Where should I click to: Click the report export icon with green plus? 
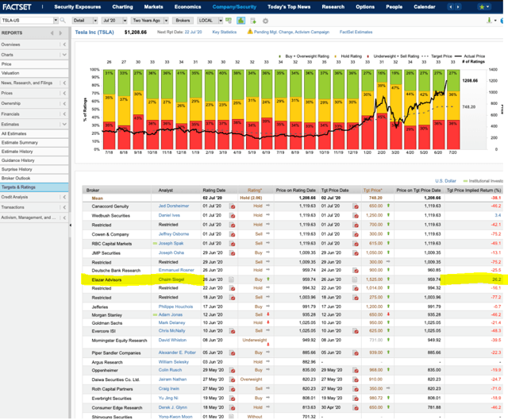[253, 21]
